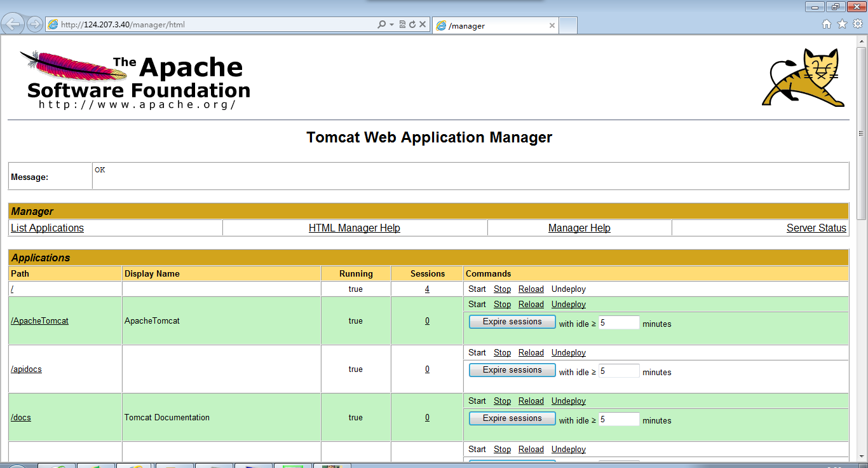The height and width of the screenshot is (468, 868).
Task: Stop the /docs application
Action: (502, 401)
